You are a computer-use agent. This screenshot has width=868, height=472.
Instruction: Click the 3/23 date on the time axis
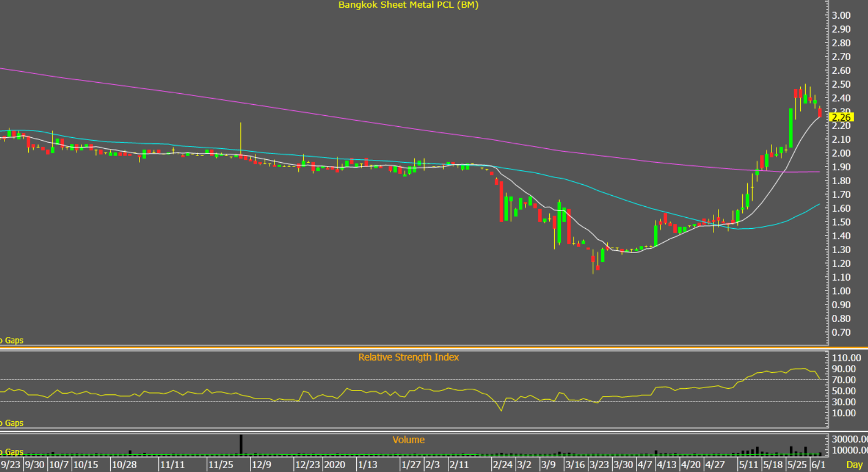coord(599,465)
